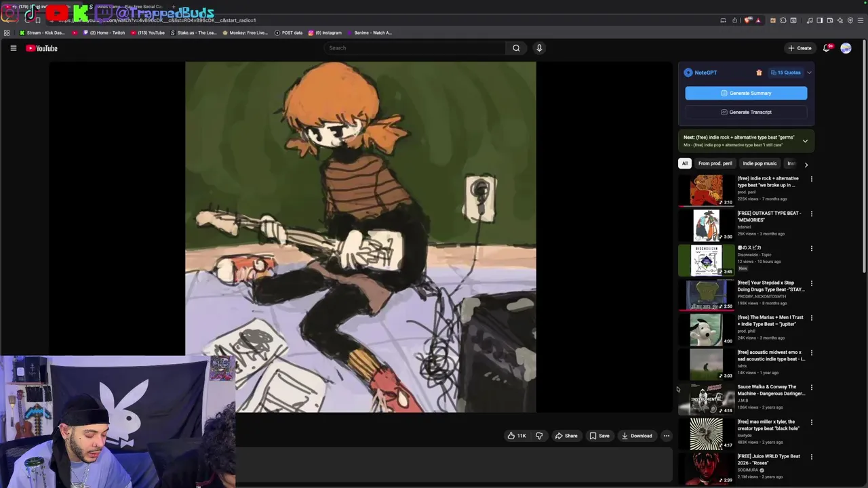Open the browser wallet icon

pyautogui.click(x=830, y=20)
